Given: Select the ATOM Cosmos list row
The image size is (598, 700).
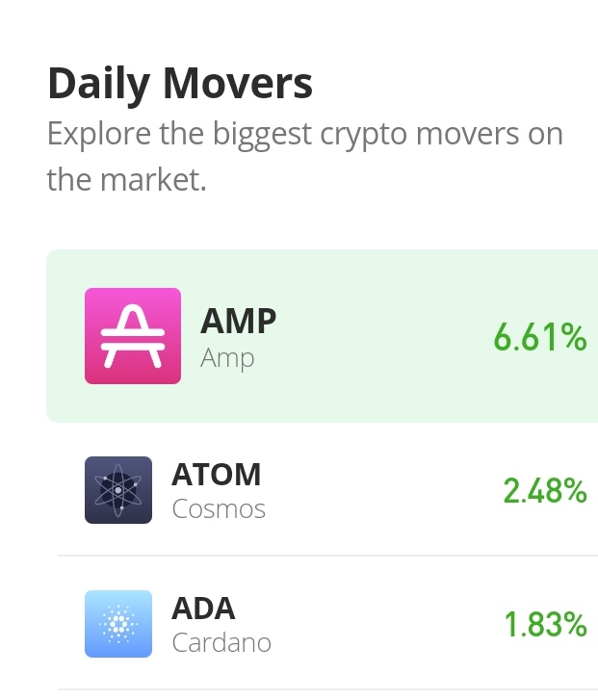Looking at the screenshot, I should [327, 490].
